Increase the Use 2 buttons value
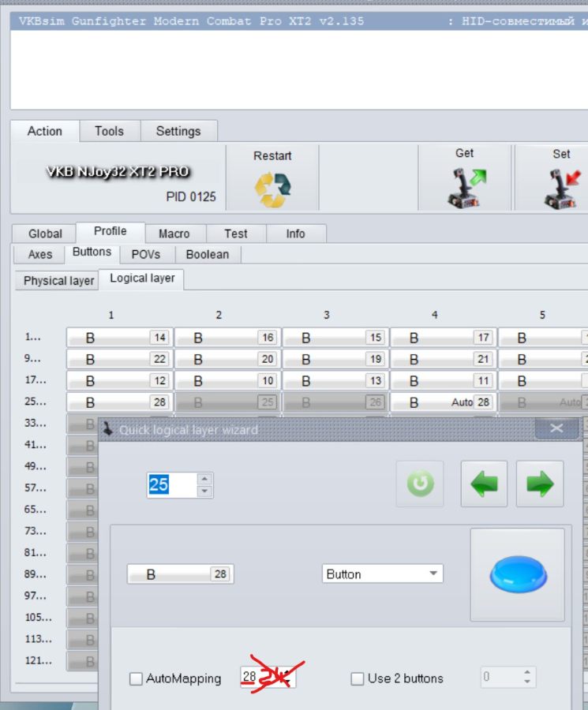This screenshot has height=710, width=588. click(x=527, y=672)
